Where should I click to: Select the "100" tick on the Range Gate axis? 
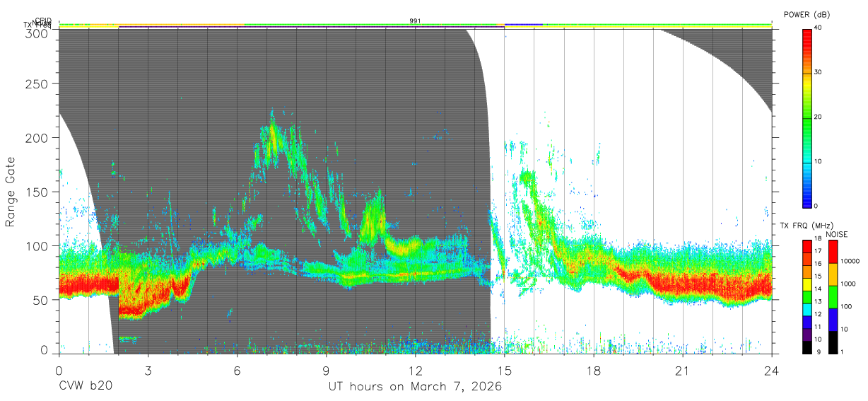click(37, 246)
